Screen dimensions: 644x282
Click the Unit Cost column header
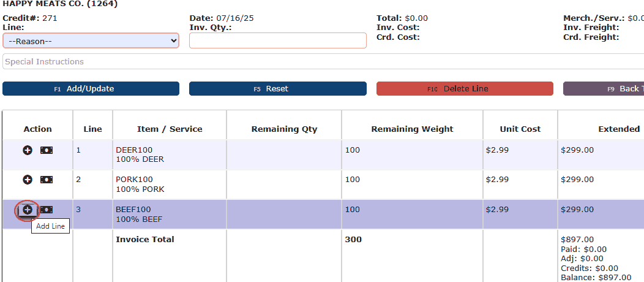[x=520, y=129]
